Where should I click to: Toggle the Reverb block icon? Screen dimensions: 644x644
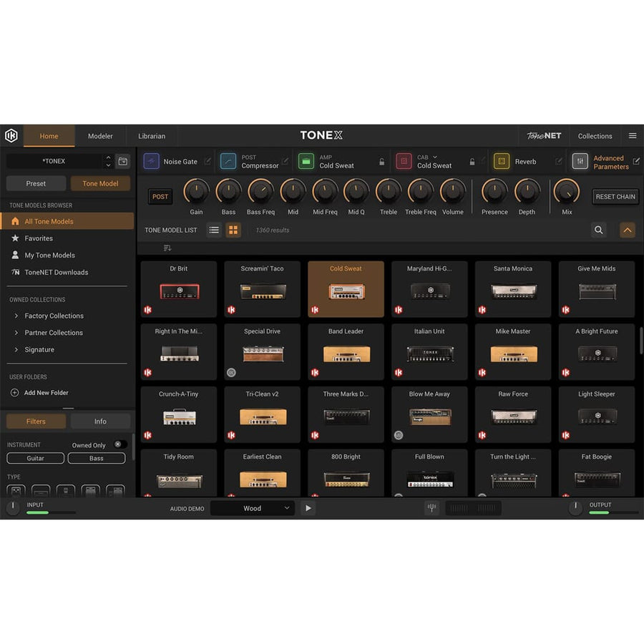click(502, 162)
